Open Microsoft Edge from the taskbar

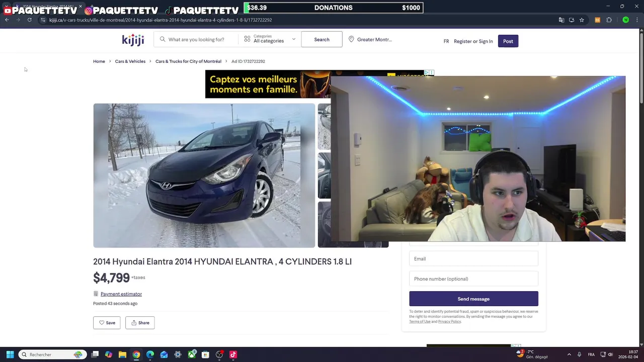tap(150, 354)
